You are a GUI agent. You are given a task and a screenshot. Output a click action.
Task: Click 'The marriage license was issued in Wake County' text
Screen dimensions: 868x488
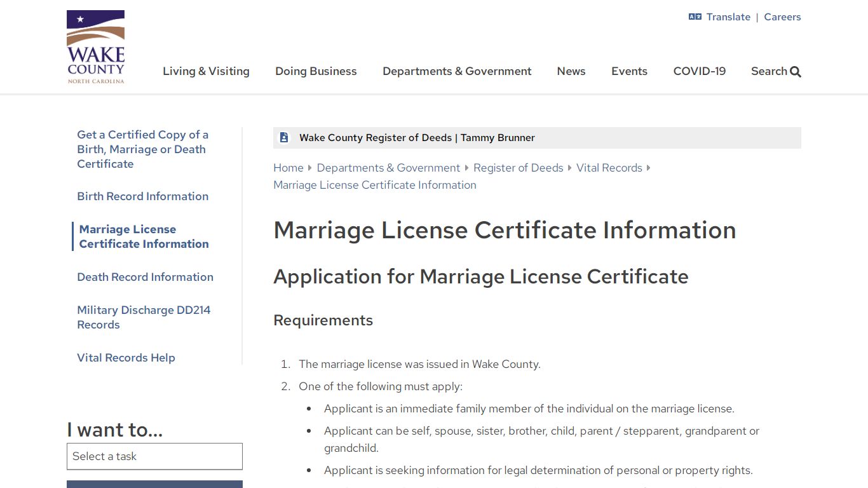point(419,364)
